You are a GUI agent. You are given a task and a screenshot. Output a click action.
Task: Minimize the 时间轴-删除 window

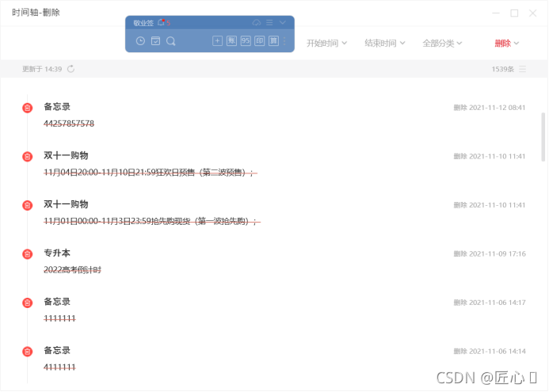[x=496, y=13]
